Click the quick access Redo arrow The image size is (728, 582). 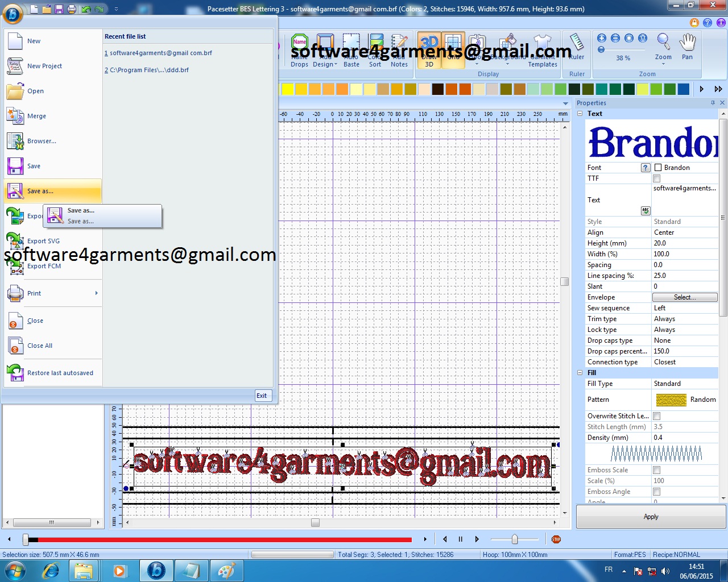100,9
